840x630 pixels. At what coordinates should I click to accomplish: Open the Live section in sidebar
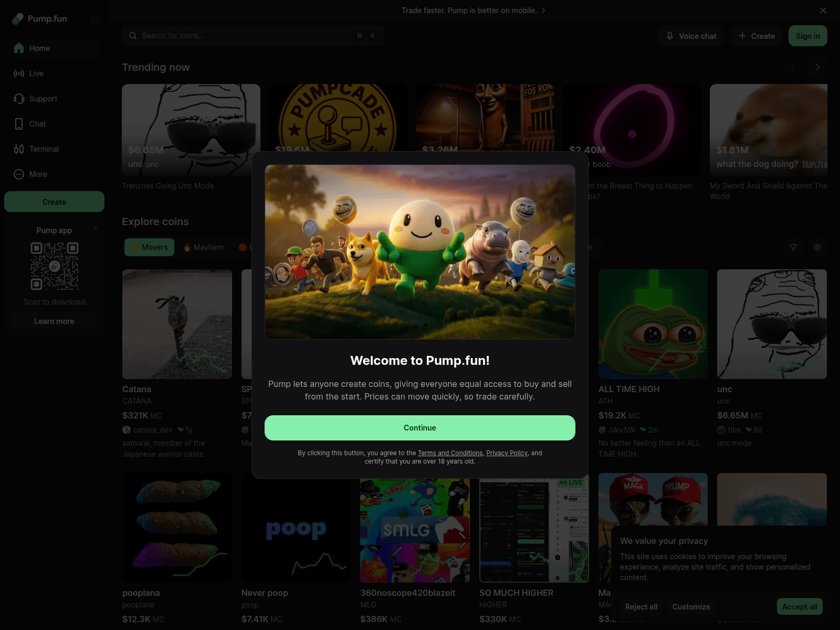tap(36, 73)
